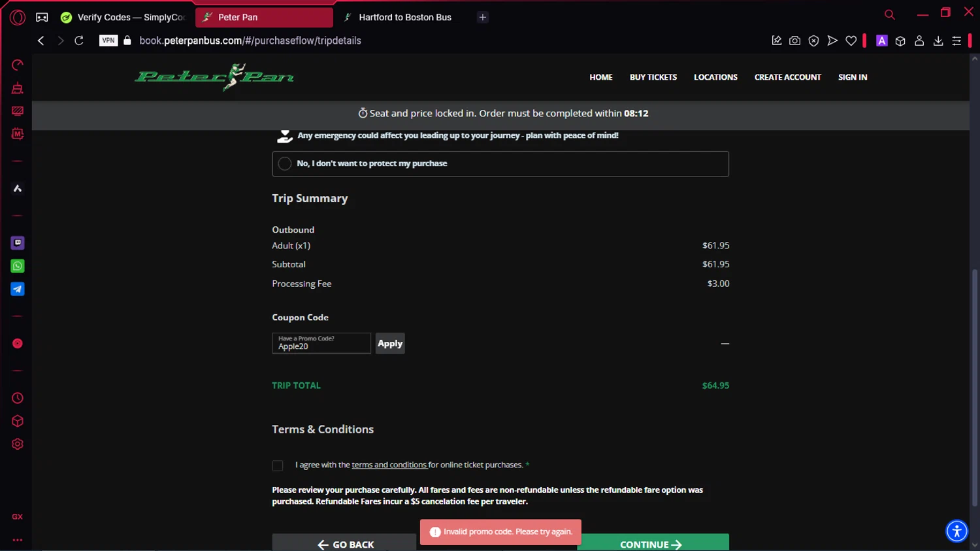Open a new tab with plus
980x551 pixels.
[483, 18]
